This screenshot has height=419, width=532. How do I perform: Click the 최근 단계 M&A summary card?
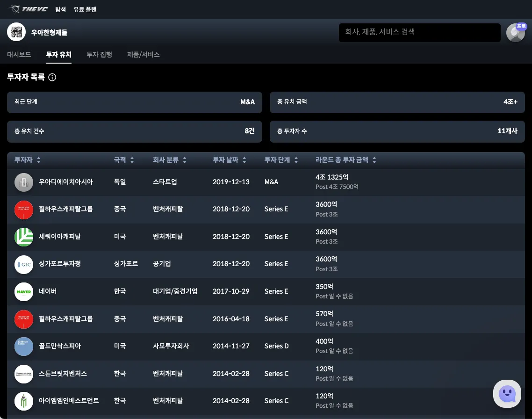(x=135, y=102)
